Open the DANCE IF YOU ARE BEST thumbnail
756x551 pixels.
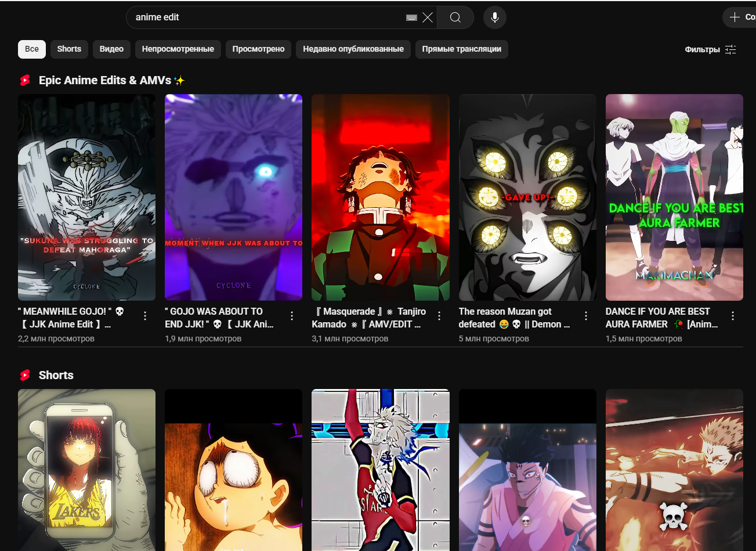674,197
